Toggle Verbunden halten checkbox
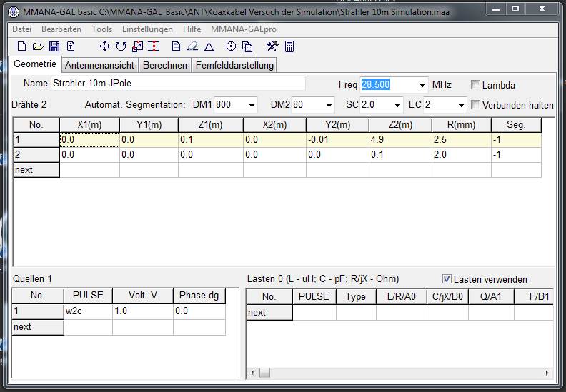Screen dimensions: 566x392 475,105
